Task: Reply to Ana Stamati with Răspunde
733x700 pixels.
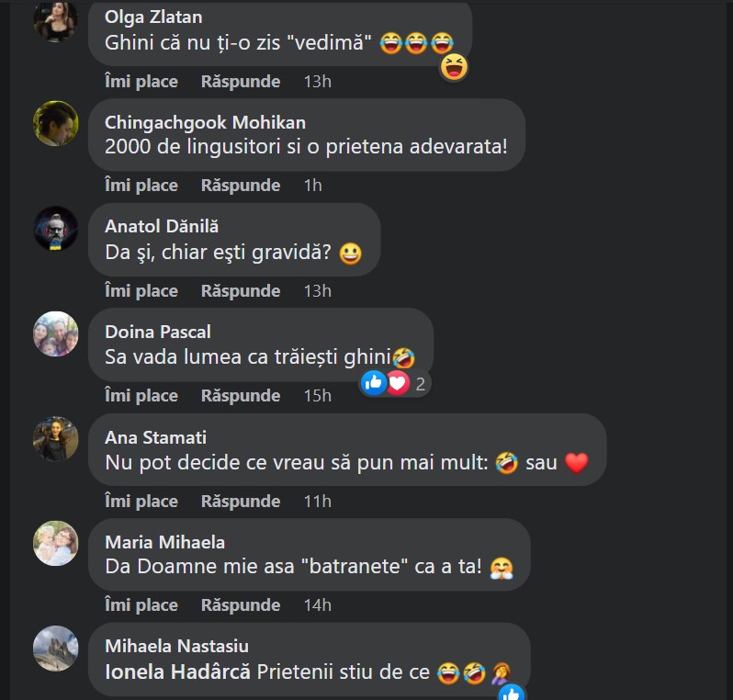Action: point(241,502)
